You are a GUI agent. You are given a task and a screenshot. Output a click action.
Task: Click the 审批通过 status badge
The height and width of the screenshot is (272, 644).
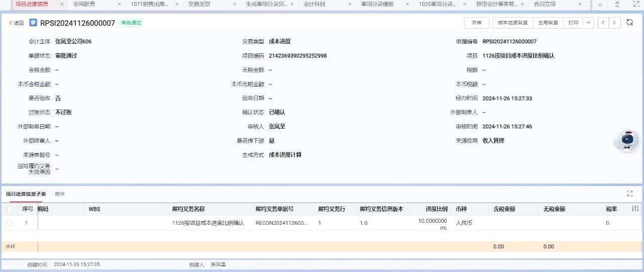131,23
